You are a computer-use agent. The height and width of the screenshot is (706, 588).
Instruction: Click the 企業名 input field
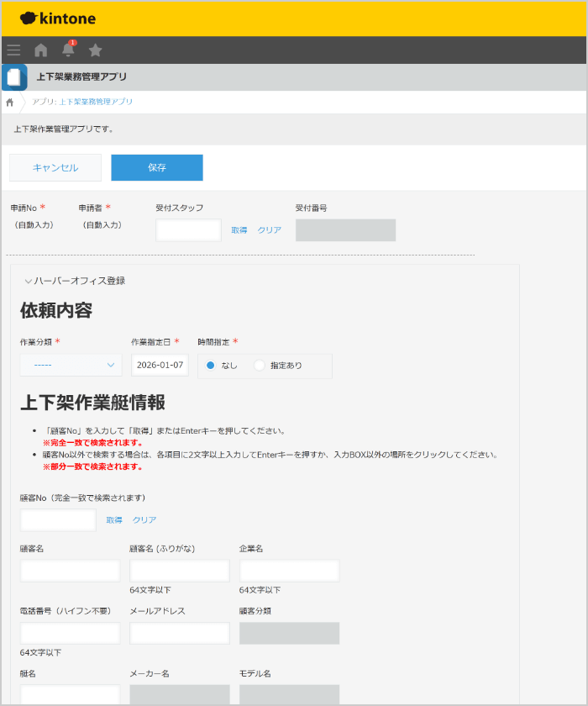point(289,571)
